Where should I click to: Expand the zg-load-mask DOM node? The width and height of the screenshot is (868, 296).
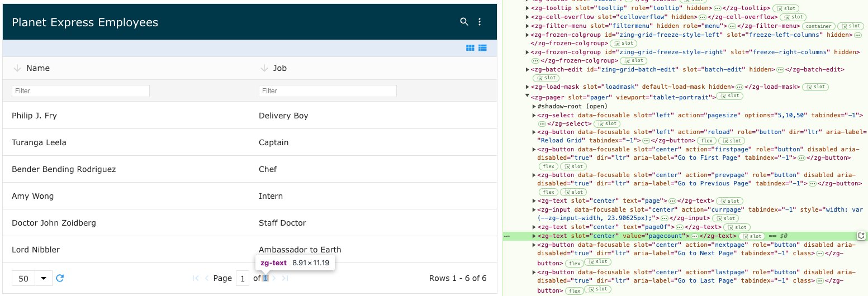point(527,87)
